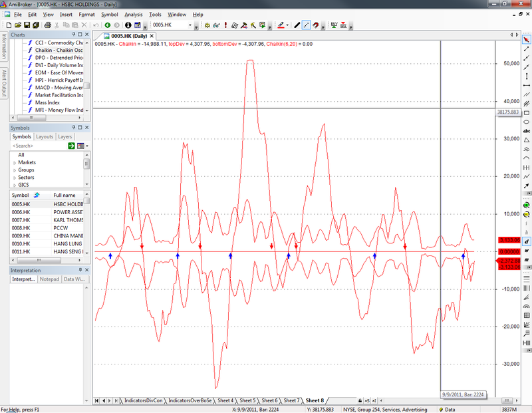
Task: Click the Buy arrow toolbar icon
Action: click(334, 25)
